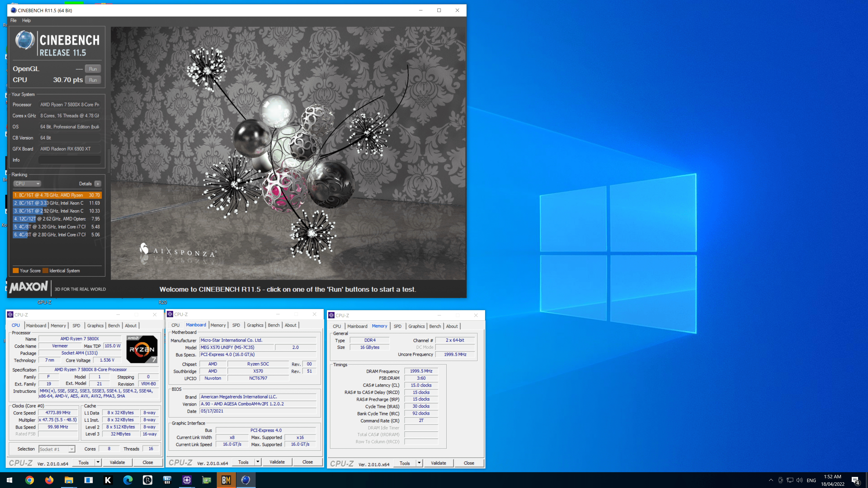Open the Ranking CPU dropdown
This screenshot has width=868, height=488.
pyautogui.click(x=27, y=183)
